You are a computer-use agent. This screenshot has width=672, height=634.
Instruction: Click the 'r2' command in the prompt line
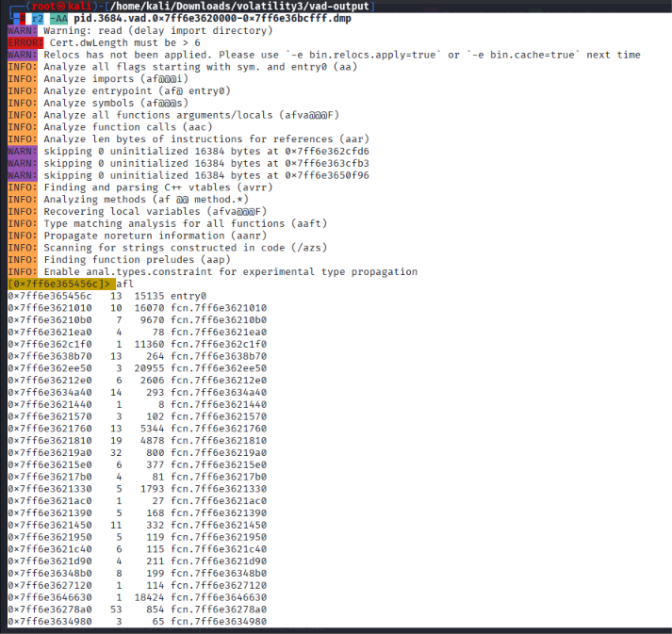click(38, 19)
